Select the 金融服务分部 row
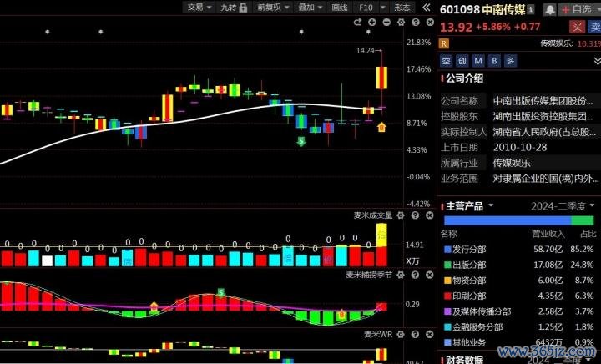Screen dimensions: 601x364 point(519,326)
